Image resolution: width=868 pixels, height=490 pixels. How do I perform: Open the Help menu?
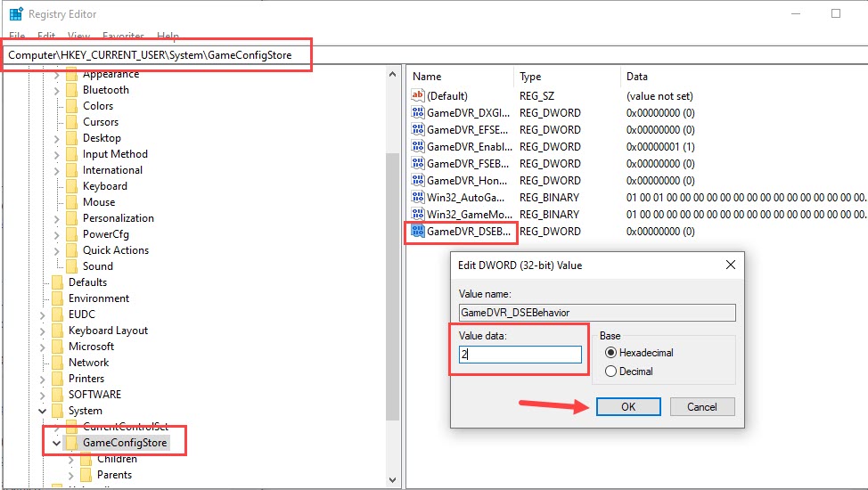[x=168, y=36]
